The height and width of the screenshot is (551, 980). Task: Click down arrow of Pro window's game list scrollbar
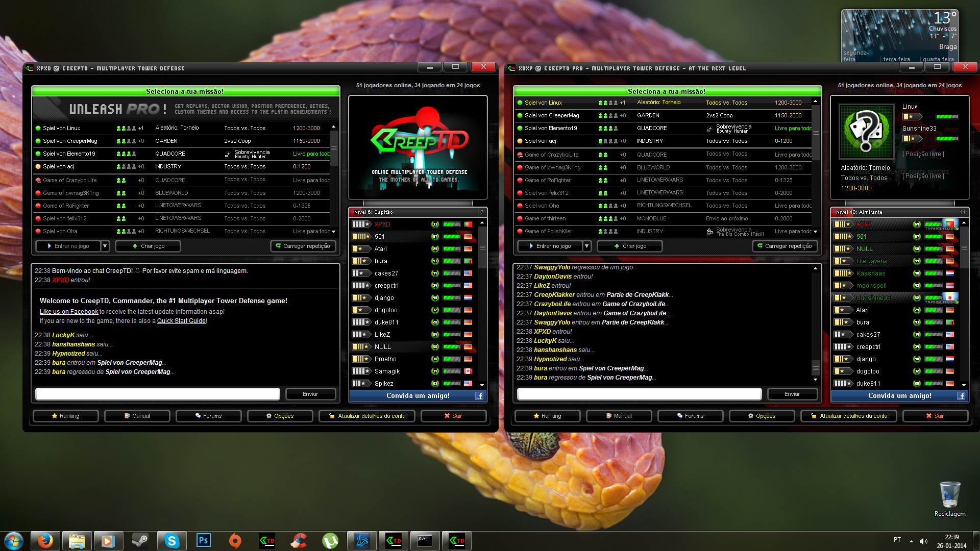click(815, 232)
